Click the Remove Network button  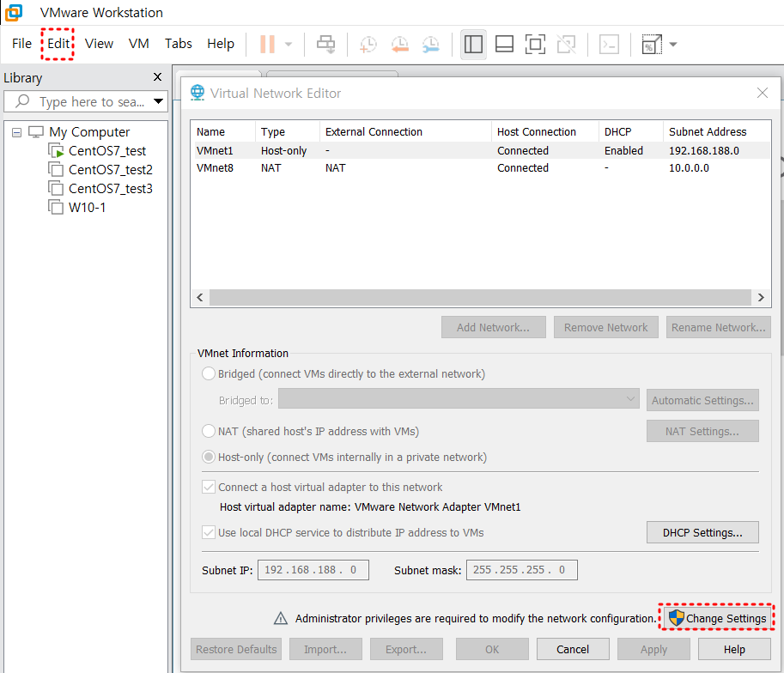click(605, 327)
